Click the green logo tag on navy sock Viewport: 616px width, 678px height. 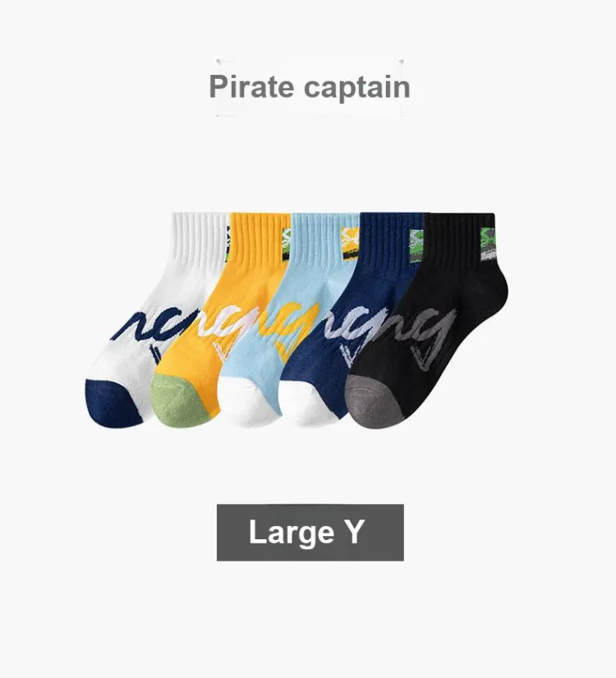point(416,245)
